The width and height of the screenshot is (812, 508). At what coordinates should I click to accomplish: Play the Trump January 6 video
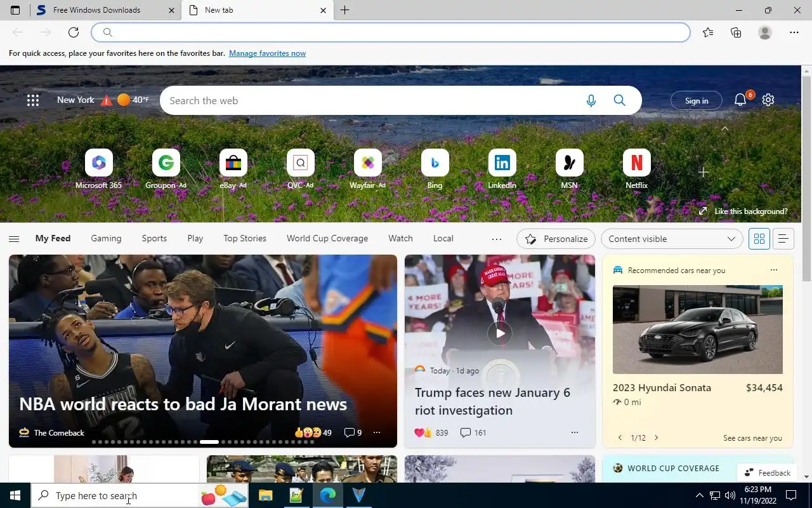click(x=500, y=333)
